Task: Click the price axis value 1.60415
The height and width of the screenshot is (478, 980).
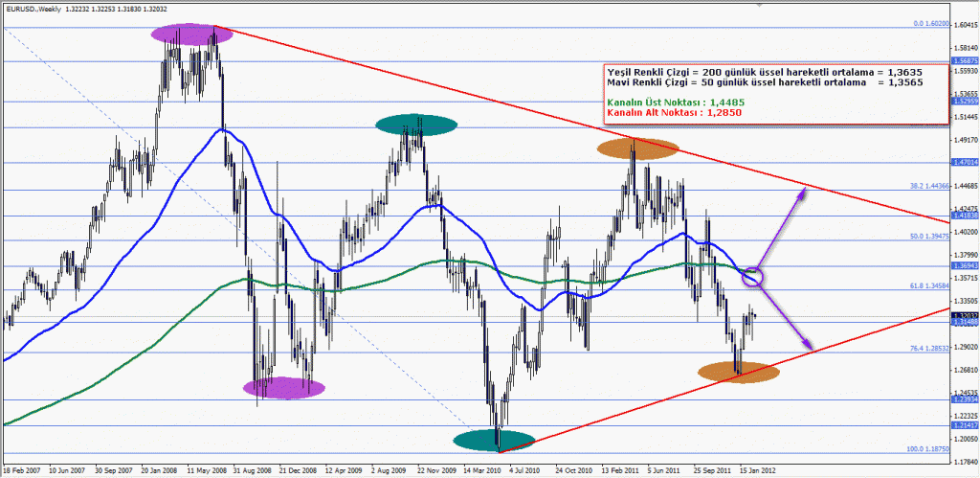Action: [x=967, y=24]
